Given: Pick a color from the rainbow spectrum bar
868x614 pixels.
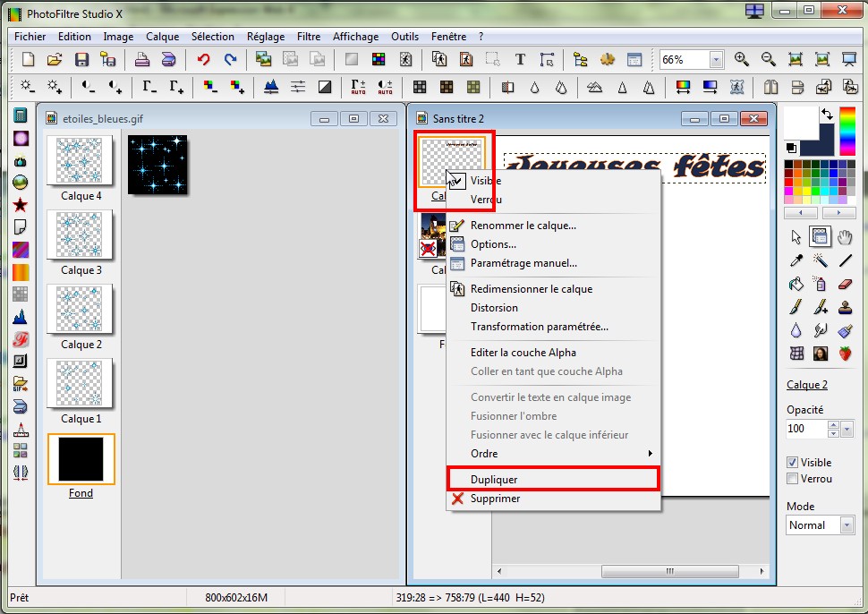Looking at the screenshot, I should coord(847,132).
